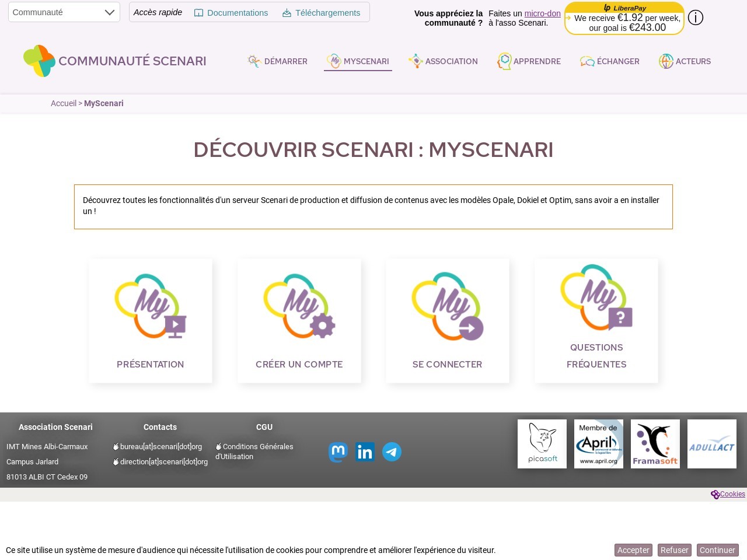The width and height of the screenshot is (747, 560).
Task: Go to Accueil in breadcrumb
Action: click(64, 103)
